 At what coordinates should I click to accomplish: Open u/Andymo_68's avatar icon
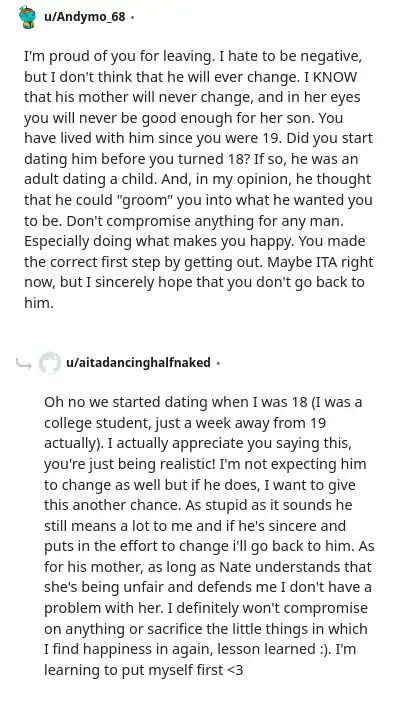click(28, 18)
